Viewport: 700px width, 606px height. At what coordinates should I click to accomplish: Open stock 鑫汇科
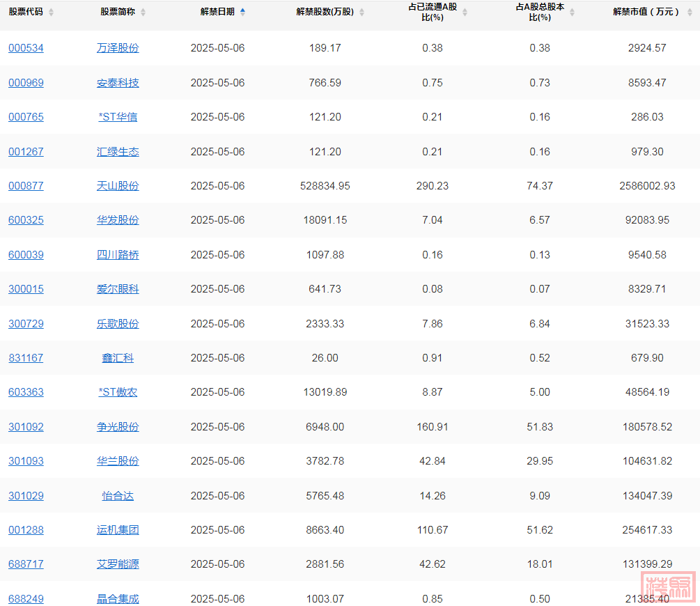[118, 358]
